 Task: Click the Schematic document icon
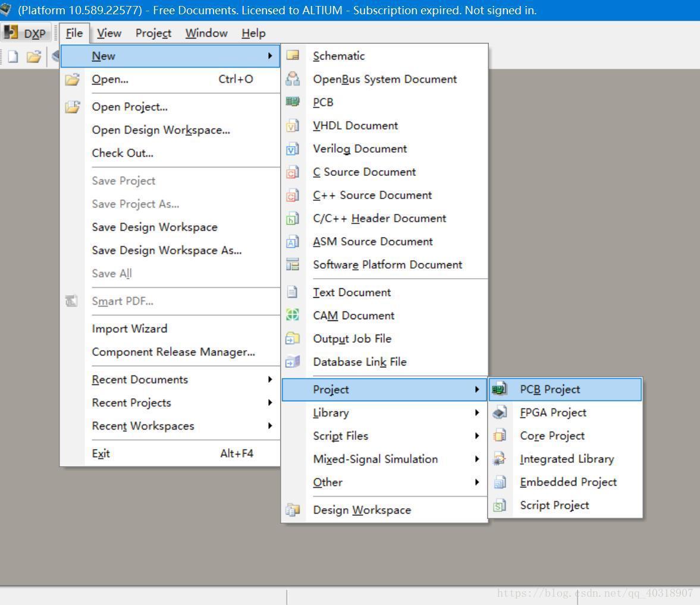(293, 55)
